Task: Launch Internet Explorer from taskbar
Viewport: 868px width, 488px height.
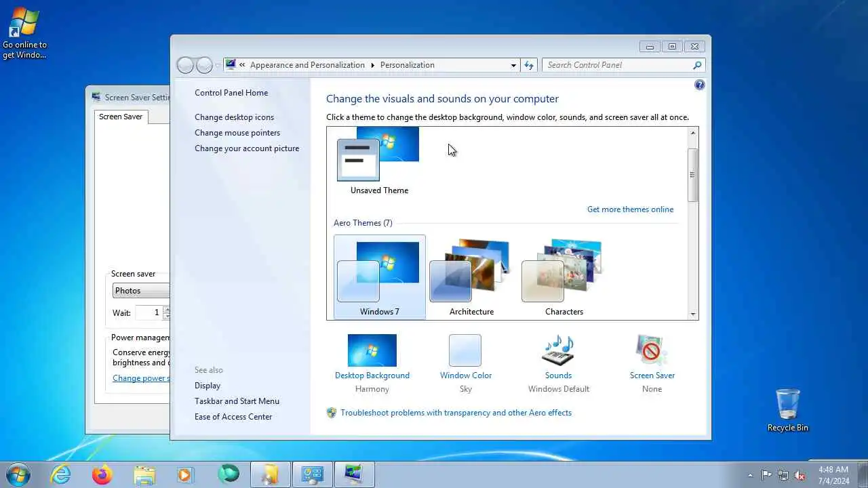Action: (60, 474)
